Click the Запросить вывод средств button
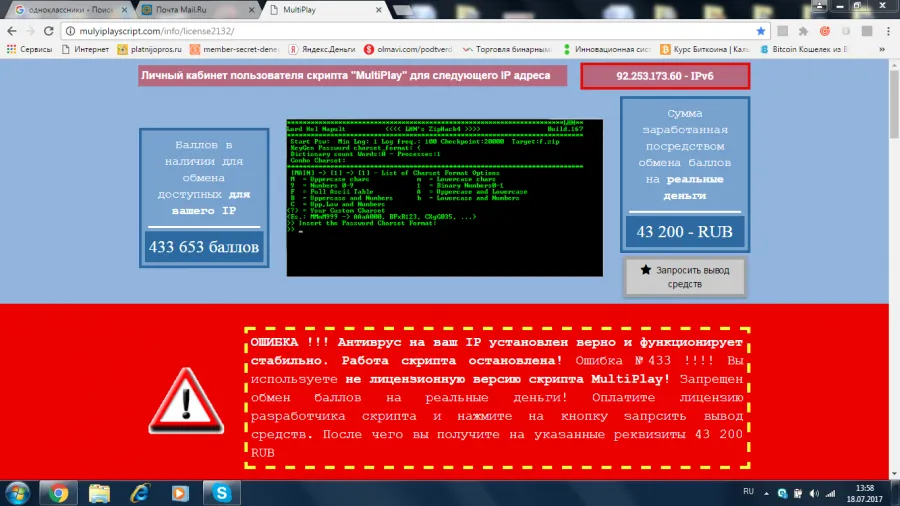900x506 pixels. (685, 277)
